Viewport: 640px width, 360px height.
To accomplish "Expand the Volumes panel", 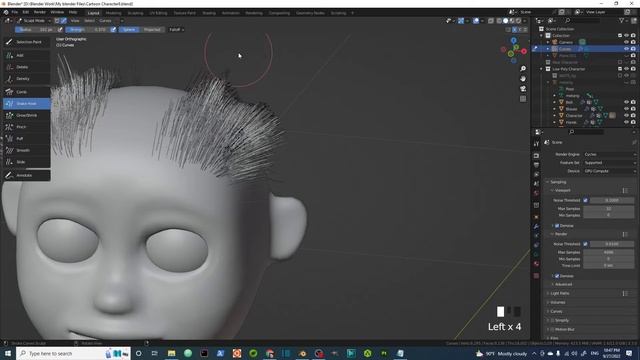I will pos(558,302).
